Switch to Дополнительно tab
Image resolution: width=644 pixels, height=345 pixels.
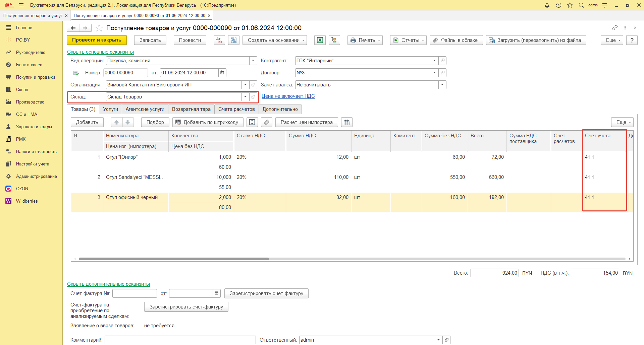click(280, 109)
